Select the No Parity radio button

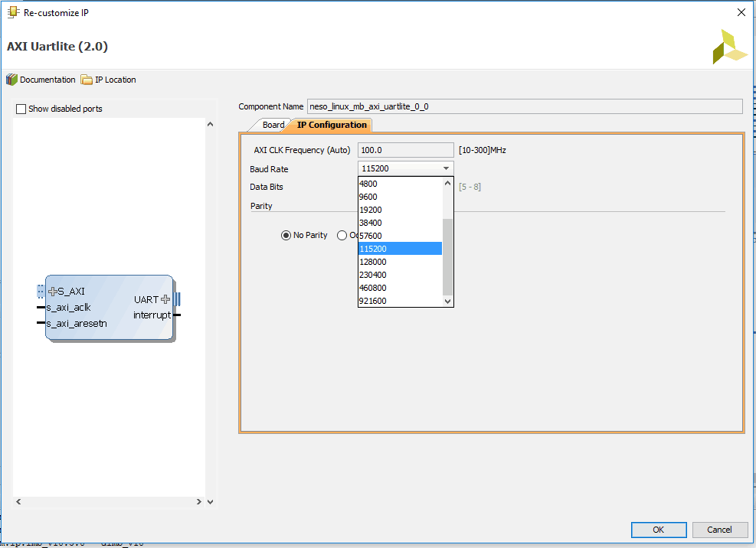pyautogui.click(x=286, y=235)
